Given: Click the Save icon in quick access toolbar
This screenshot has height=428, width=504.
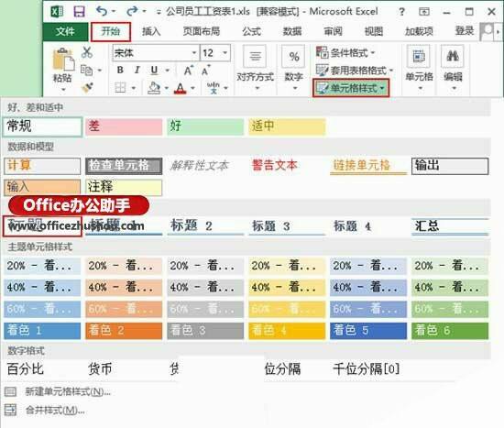Looking at the screenshot, I should click(x=79, y=12).
